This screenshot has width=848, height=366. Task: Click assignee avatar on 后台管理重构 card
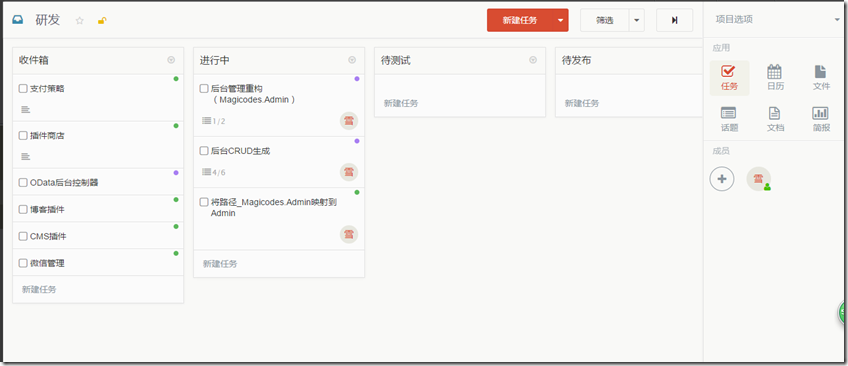click(x=349, y=121)
